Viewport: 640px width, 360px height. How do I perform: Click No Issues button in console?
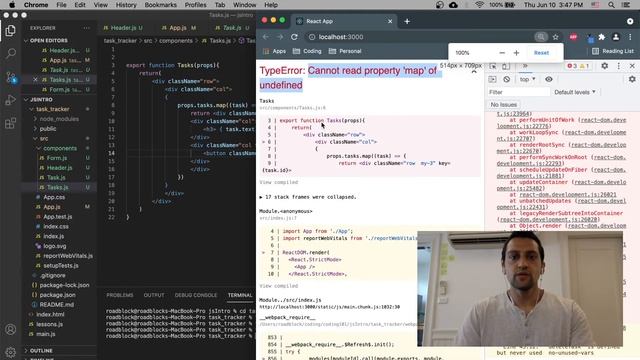(x=504, y=105)
